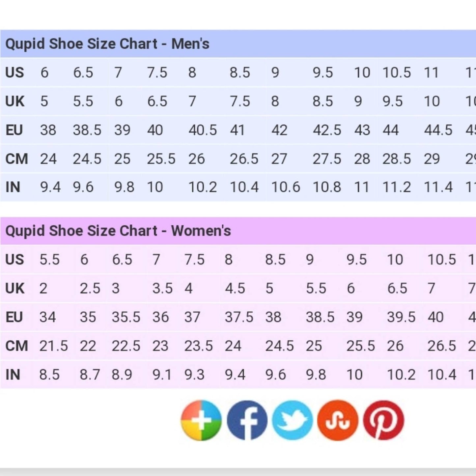This screenshot has width=476, height=476.
Task: Click the Men's shoe size chart heading
Action: (x=107, y=44)
